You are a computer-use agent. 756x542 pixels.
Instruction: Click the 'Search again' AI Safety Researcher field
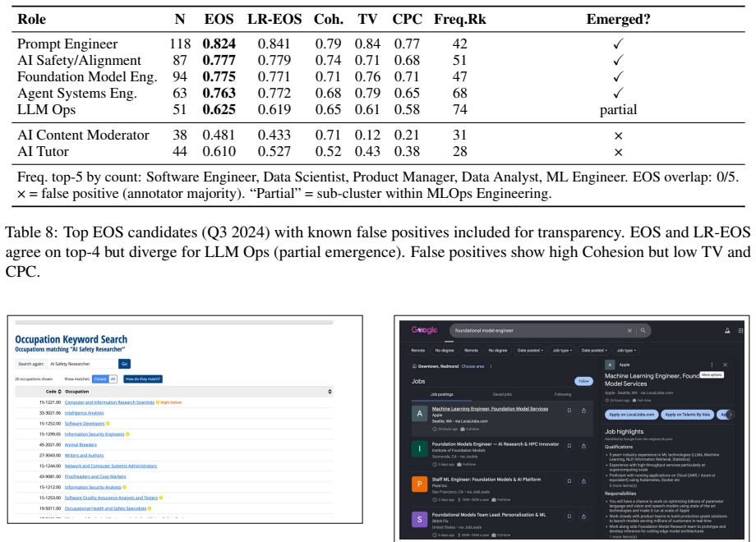(82, 364)
